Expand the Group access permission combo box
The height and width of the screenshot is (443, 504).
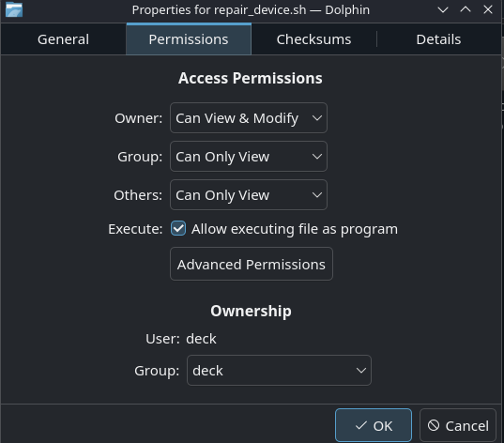[x=249, y=157]
